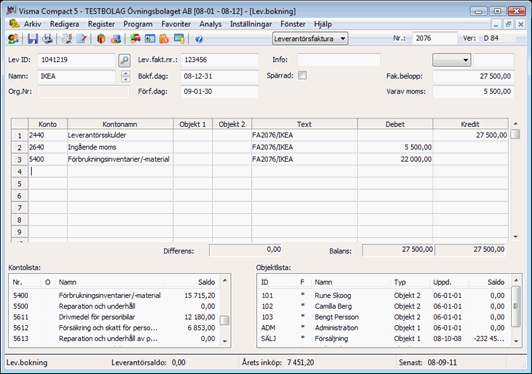The image size is (532, 374).
Task: Click the printer icon in the toolbar
Action: click(67, 39)
